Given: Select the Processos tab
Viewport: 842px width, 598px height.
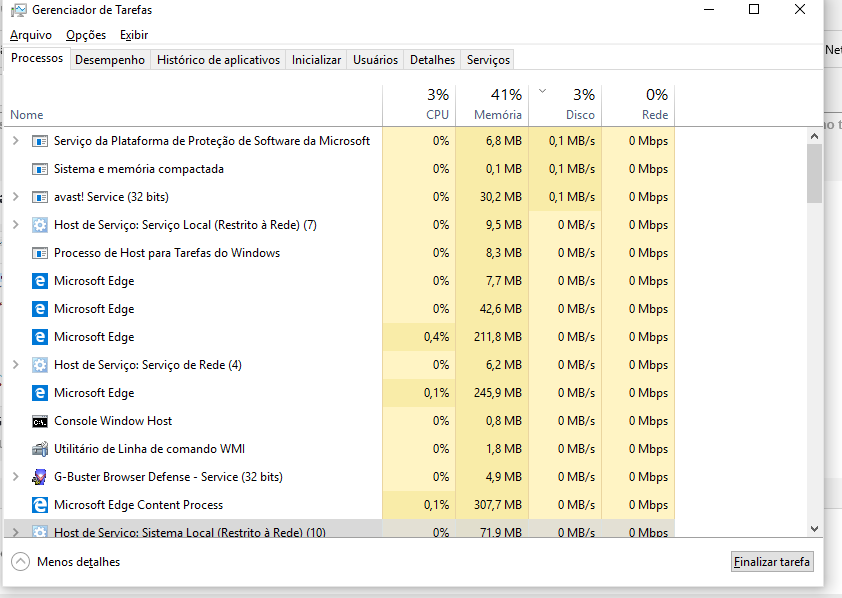Looking at the screenshot, I should point(37,58).
